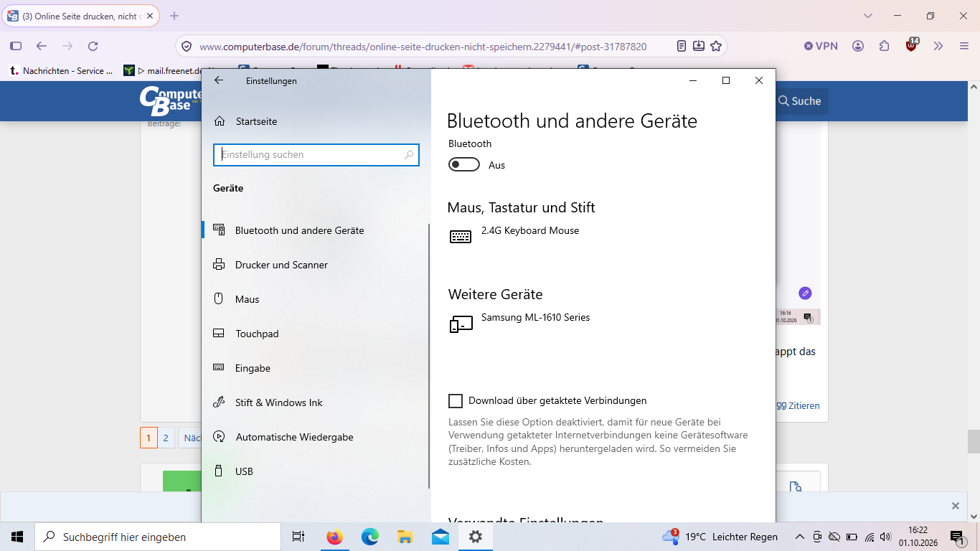This screenshot has width=980, height=551.
Task: Open the taskbar volume control
Action: coord(885,537)
